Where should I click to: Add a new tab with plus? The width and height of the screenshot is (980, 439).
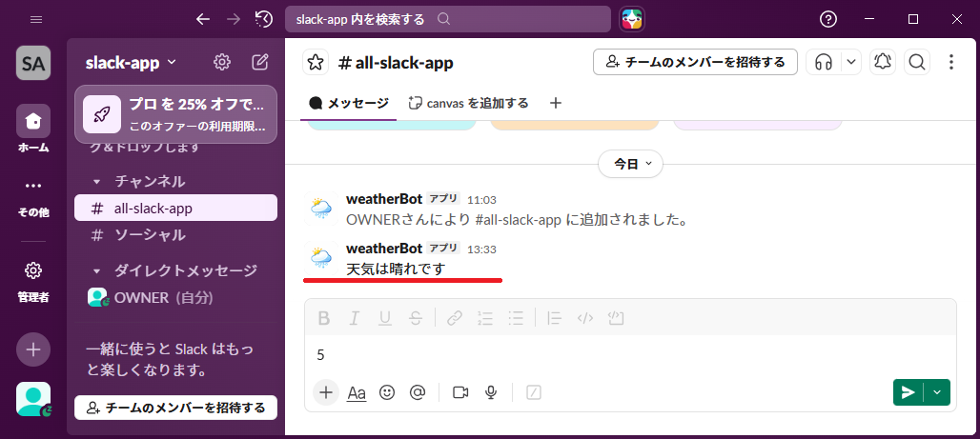tap(556, 103)
